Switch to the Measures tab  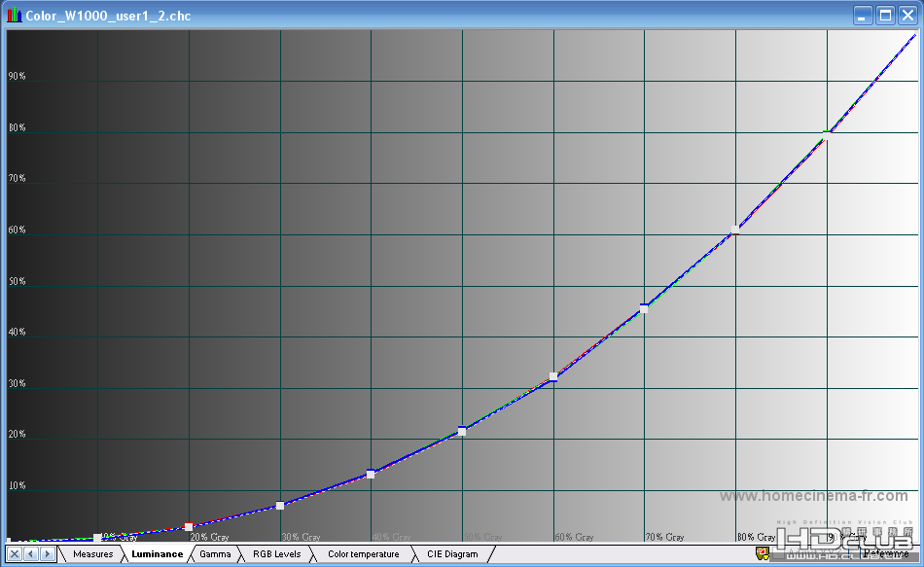[x=92, y=554]
